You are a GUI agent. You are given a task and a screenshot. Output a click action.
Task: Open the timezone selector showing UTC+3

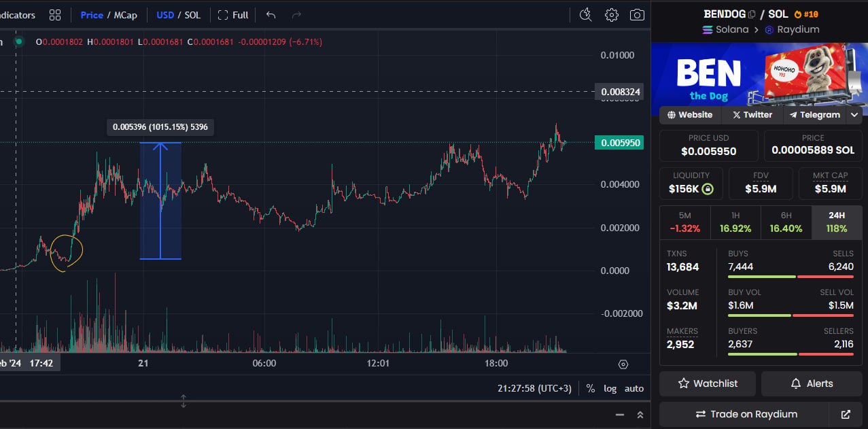click(535, 388)
